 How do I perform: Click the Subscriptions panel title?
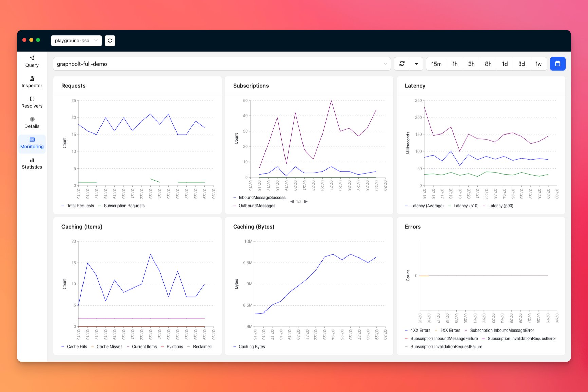(251, 86)
